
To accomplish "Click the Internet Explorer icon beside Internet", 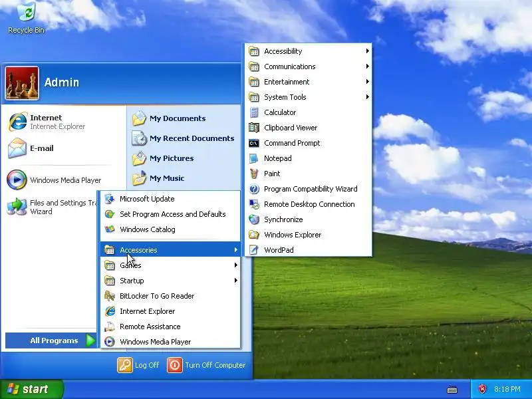I will [17, 122].
